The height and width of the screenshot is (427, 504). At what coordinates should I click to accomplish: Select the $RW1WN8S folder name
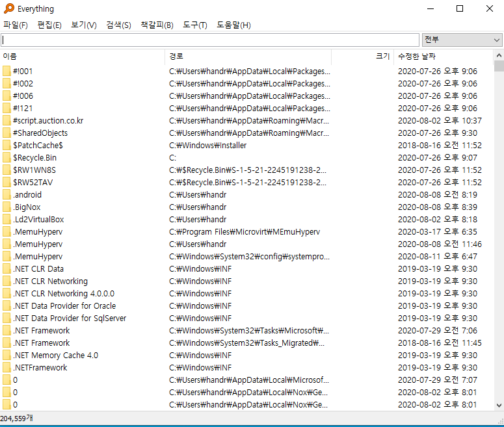(34, 170)
